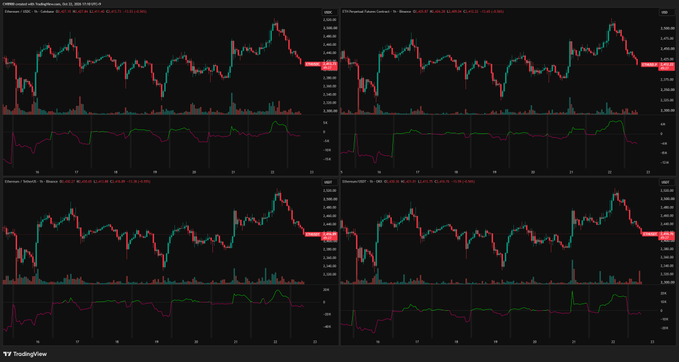Screen dimensions: 679x362
Task: Click the 20K indicator level on OKX chart
Action: pyautogui.click(x=664, y=294)
